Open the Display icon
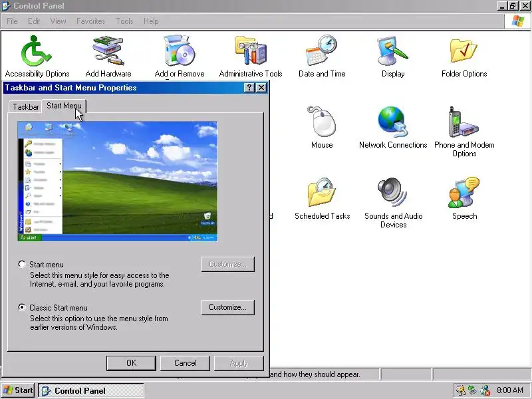This screenshot has height=399, width=532. tap(393, 51)
